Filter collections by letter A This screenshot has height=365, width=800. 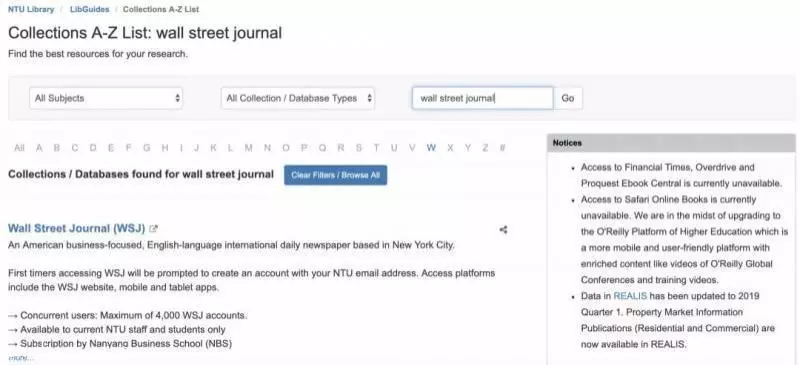pos(39,148)
